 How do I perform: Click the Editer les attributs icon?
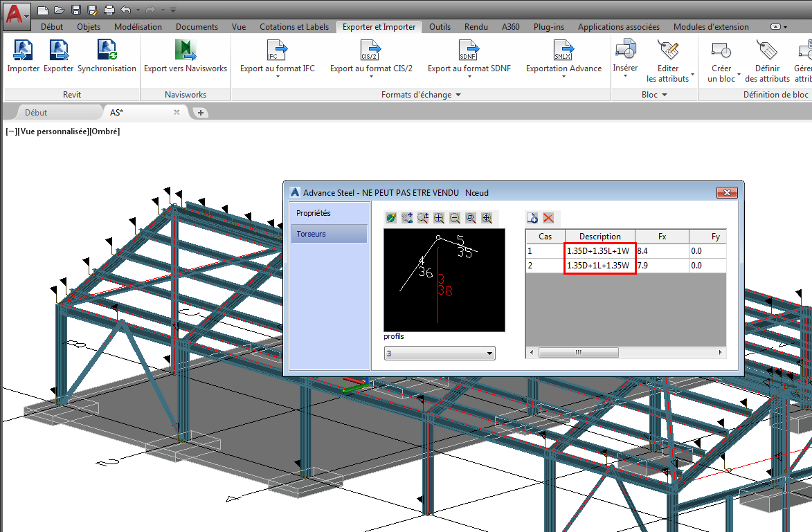[x=668, y=51]
